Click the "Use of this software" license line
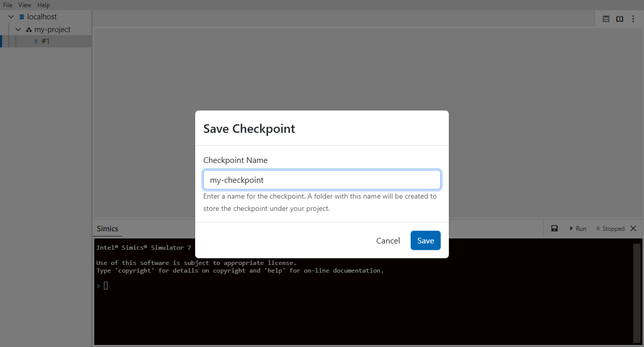Screen dimensions: 644x347 point(196,263)
